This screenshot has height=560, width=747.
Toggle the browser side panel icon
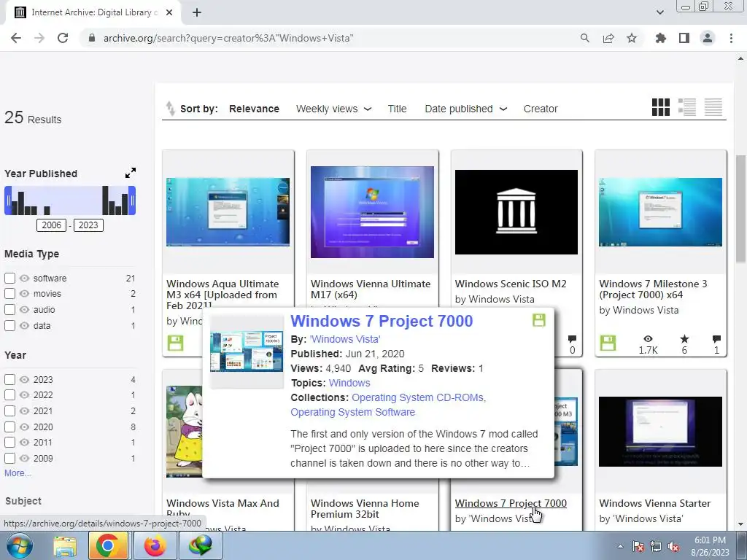click(x=684, y=38)
